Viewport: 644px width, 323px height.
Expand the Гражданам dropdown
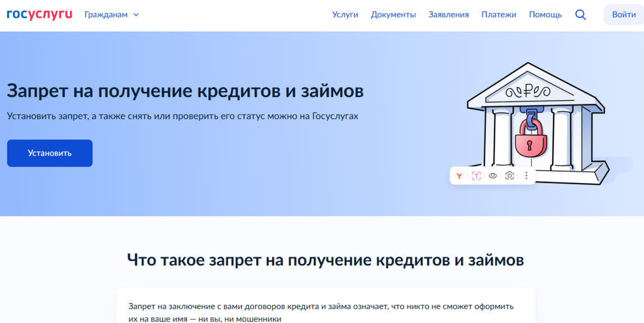(106, 15)
